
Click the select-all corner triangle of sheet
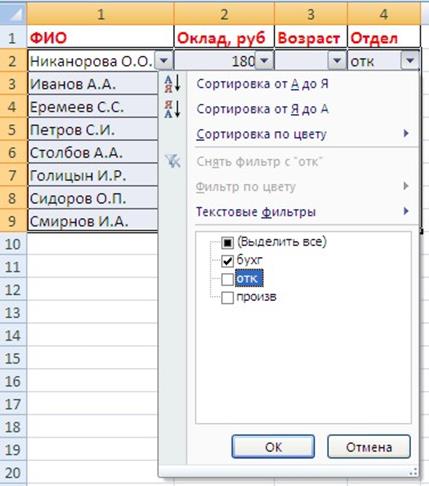pyautogui.click(x=13, y=14)
